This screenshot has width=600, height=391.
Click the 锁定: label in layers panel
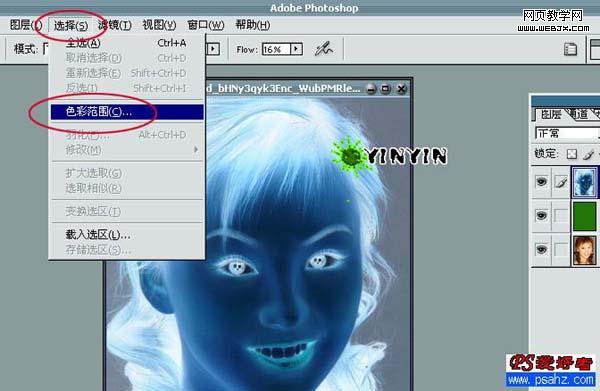(546, 154)
